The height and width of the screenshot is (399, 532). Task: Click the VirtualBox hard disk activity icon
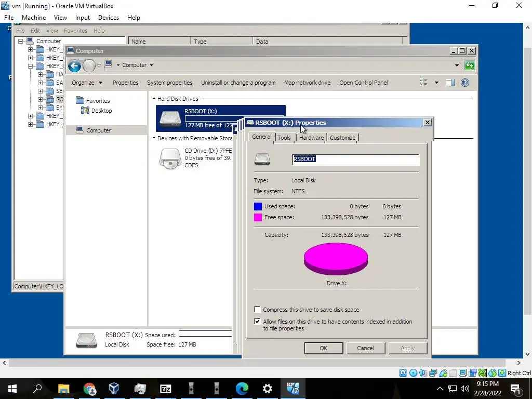pyautogui.click(x=403, y=373)
